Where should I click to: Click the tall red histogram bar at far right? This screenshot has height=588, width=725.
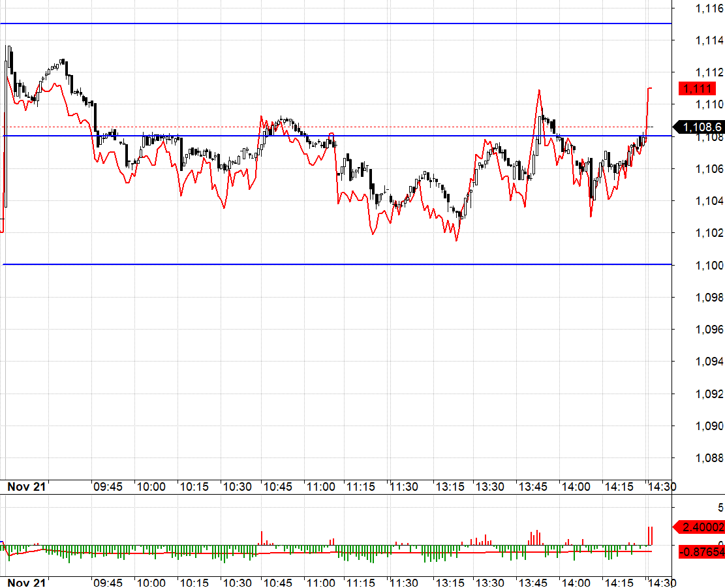[651, 535]
